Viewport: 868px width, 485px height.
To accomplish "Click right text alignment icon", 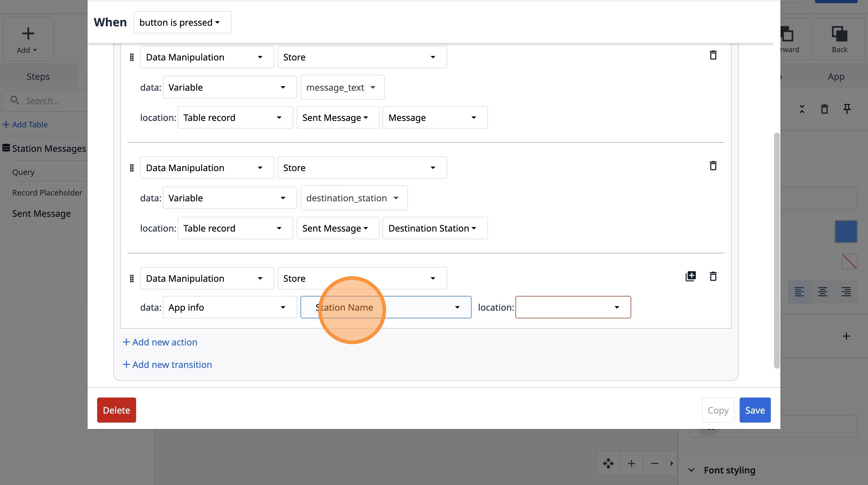I will coord(846,291).
